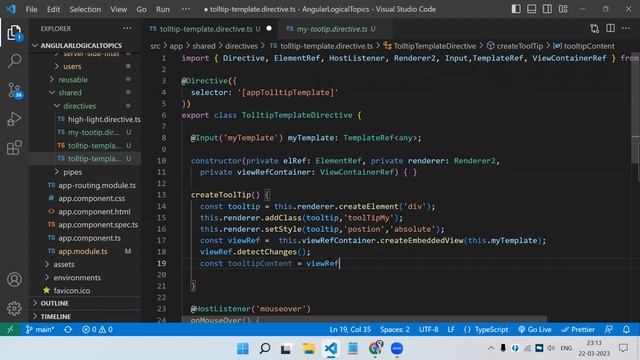Screen dimensions: 640x360
Task: Open problems errors and warnings count
Action: tap(97, 329)
